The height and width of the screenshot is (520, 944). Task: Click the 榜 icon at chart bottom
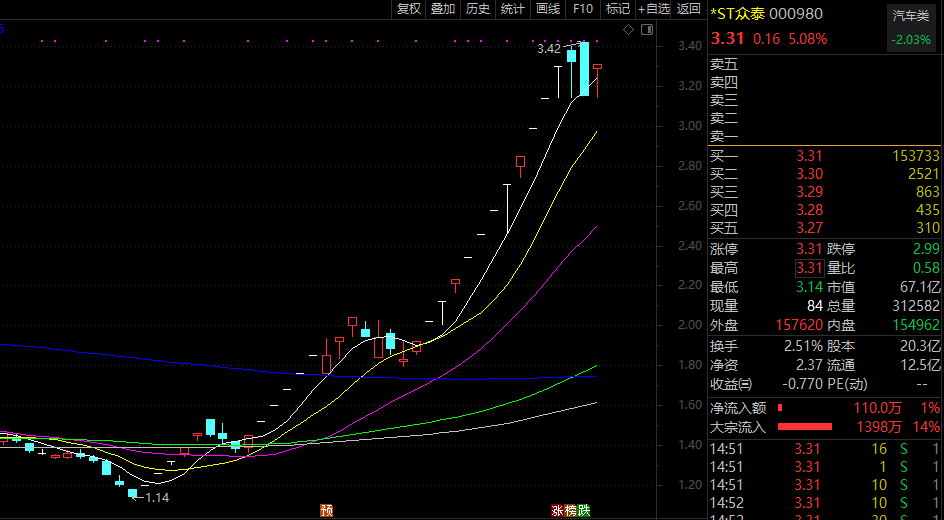pos(570,510)
